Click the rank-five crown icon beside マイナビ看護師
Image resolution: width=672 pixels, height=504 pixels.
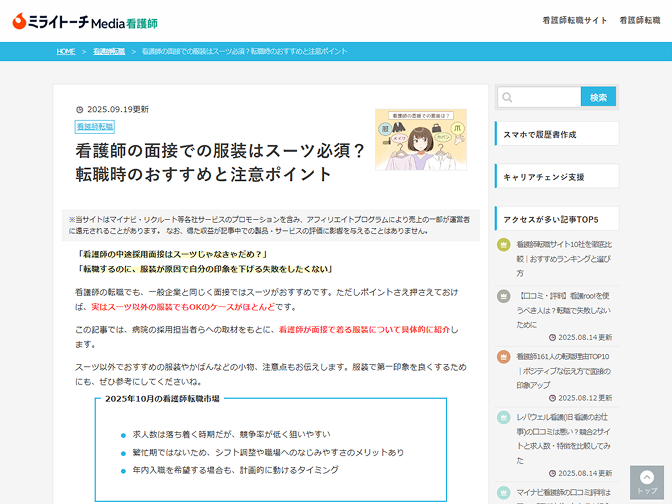[x=503, y=493]
